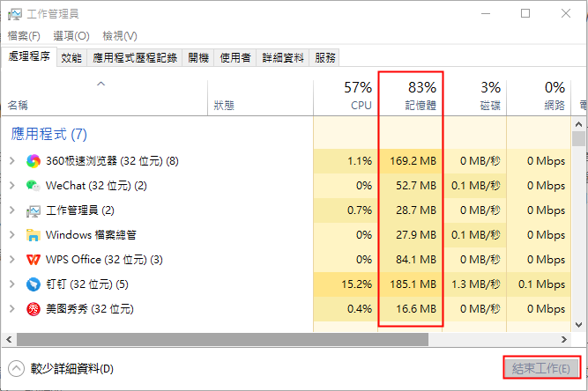The image size is (588, 391).
Task: Open the 檔案(F) menu
Action: click(x=24, y=36)
